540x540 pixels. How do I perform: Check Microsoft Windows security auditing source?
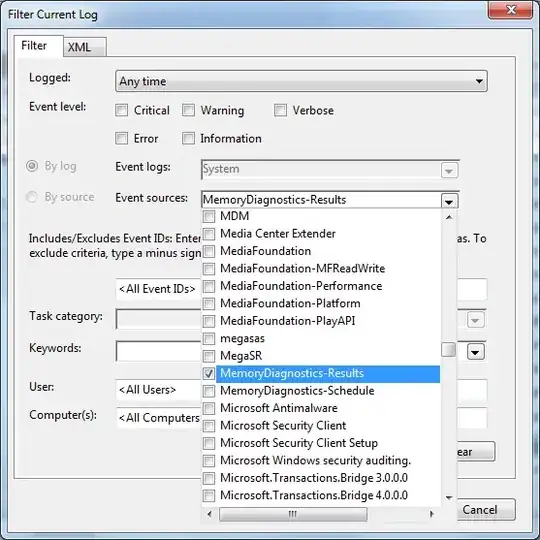tap(209, 461)
